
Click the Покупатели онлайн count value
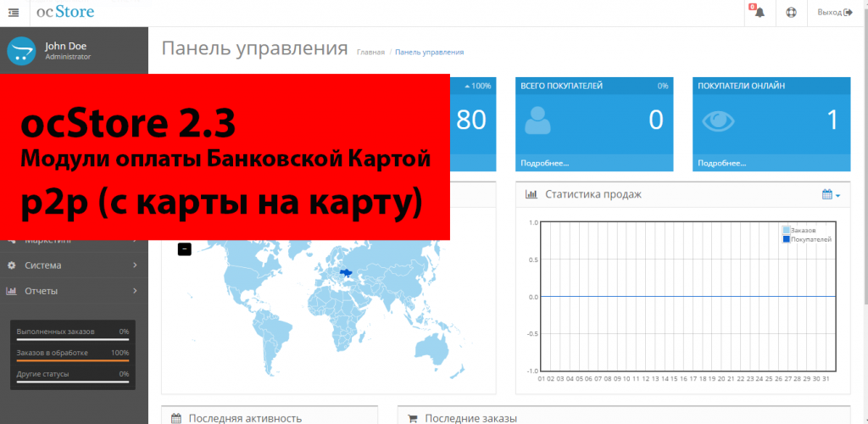(832, 120)
